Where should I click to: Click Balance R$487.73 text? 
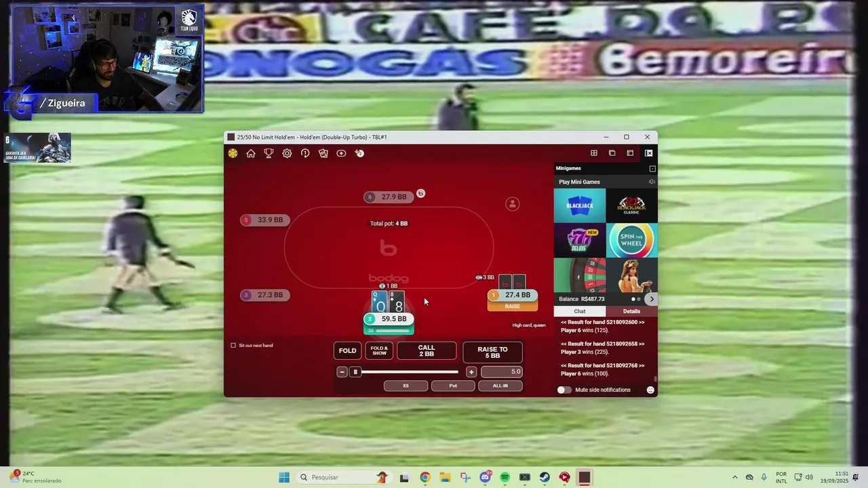(x=582, y=299)
